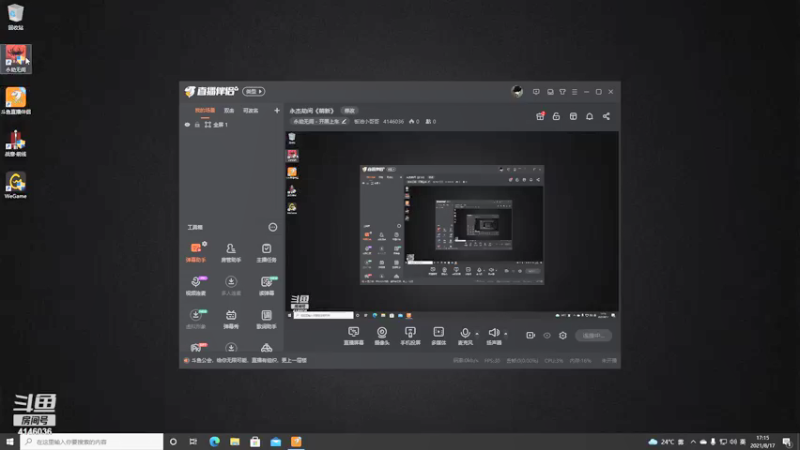This screenshot has width=800, height=450.
Task: Open the user avatar profile
Action: (x=517, y=91)
